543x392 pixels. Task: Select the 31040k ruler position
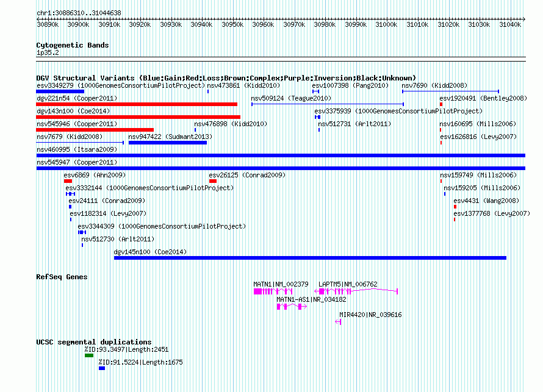coord(510,24)
